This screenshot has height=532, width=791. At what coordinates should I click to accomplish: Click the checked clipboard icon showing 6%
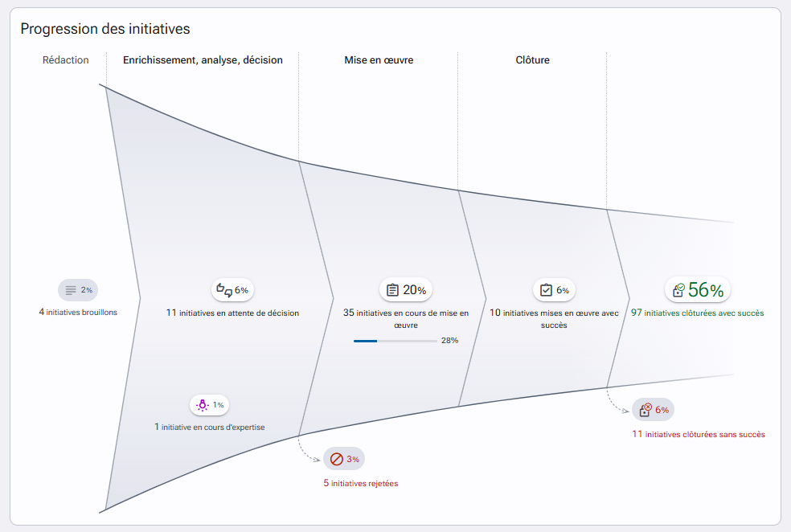click(x=547, y=290)
